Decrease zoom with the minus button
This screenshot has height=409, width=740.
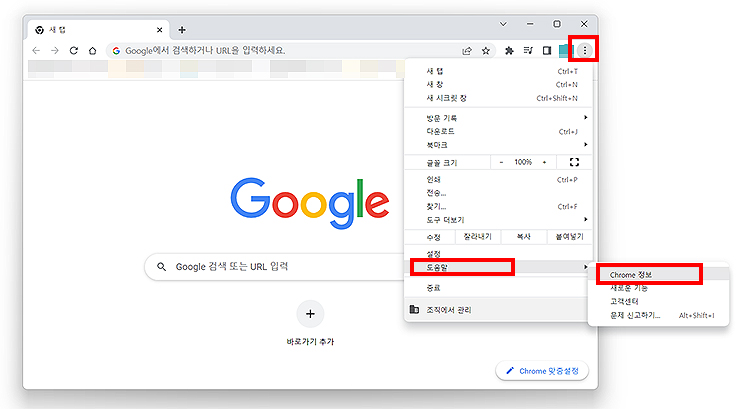(x=501, y=162)
